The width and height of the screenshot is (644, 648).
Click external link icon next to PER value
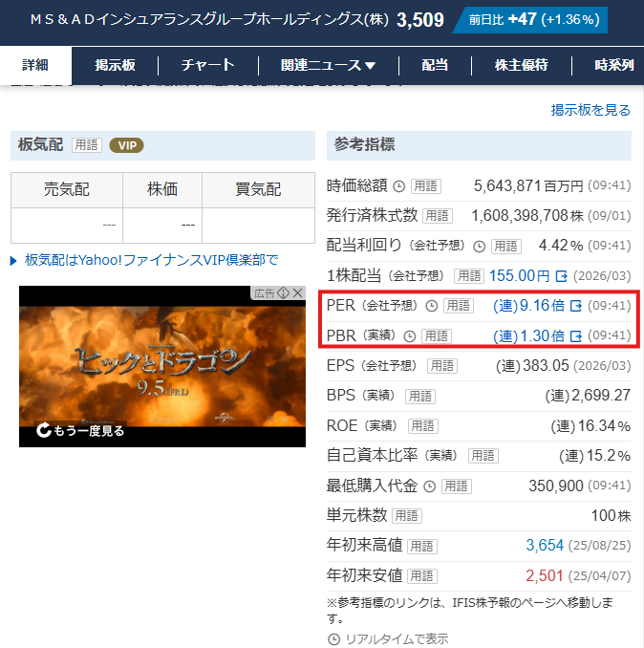click(x=576, y=306)
